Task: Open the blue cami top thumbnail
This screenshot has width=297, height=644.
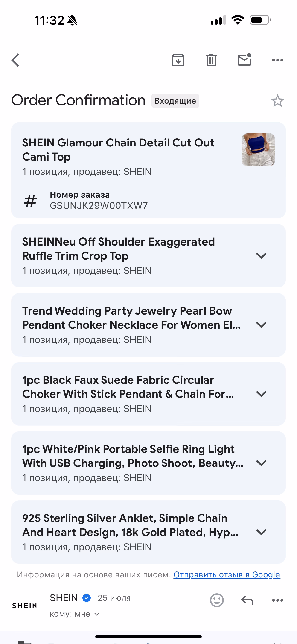Action: point(258,150)
